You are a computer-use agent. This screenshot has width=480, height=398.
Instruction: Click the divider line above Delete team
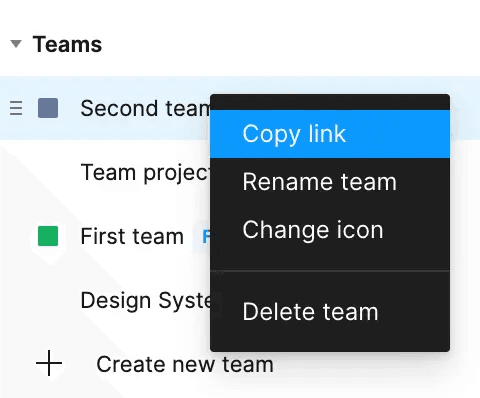point(330,271)
